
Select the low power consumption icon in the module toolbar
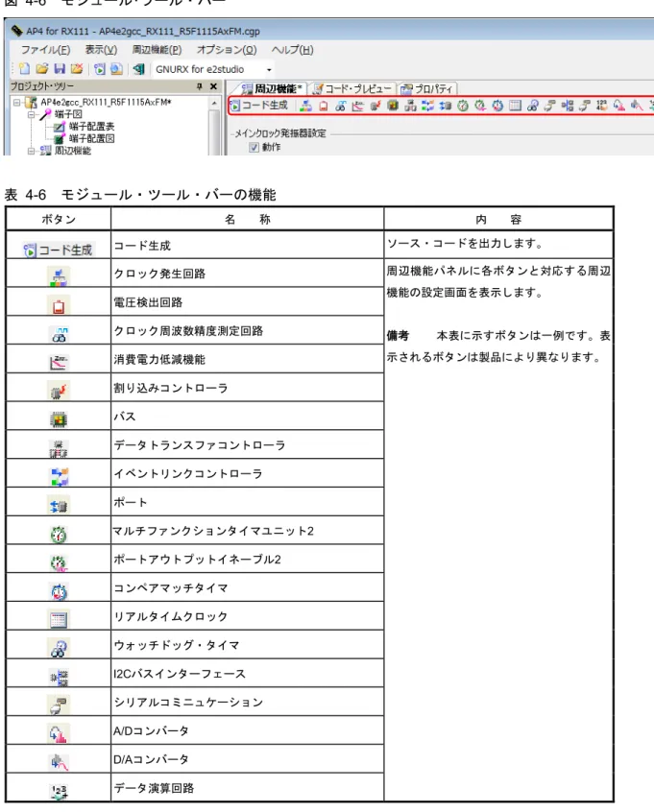coord(357,106)
